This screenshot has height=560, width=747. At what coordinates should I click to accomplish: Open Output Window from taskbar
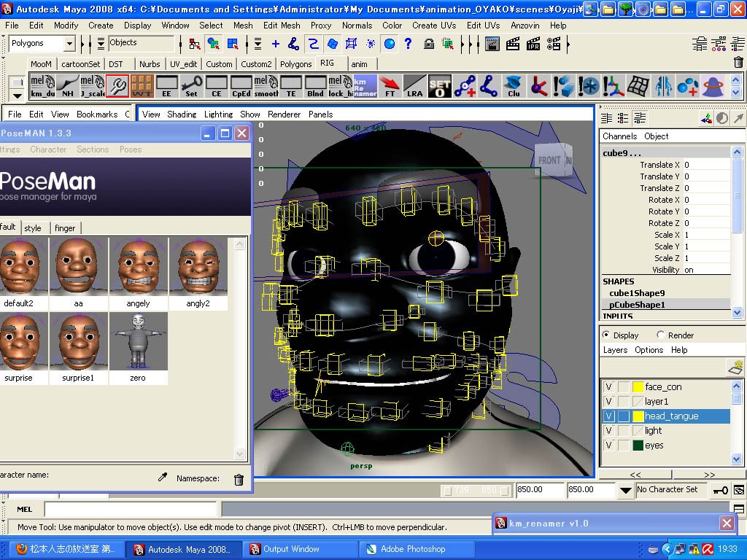coord(300,549)
